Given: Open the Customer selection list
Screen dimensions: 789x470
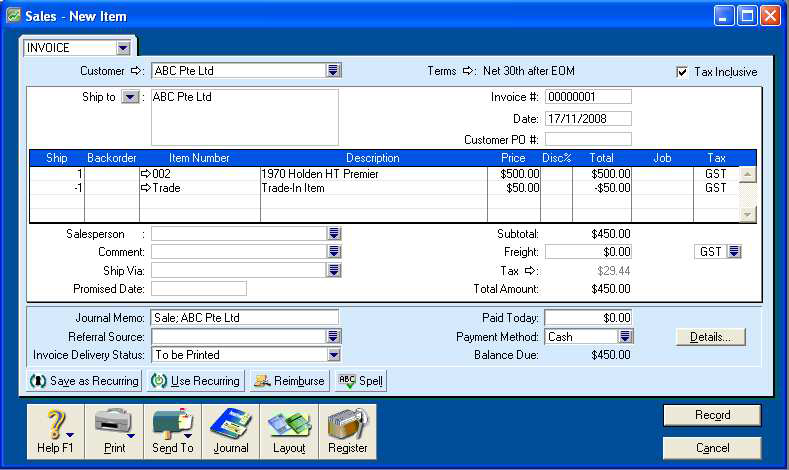Looking at the screenshot, I should 333,70.
